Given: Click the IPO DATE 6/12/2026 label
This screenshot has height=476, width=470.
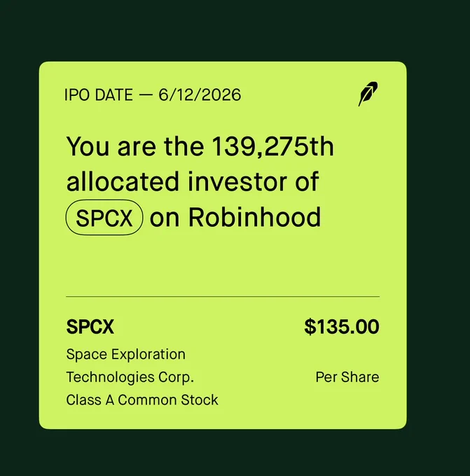Looking at the screenshot, I should point(153,94).
